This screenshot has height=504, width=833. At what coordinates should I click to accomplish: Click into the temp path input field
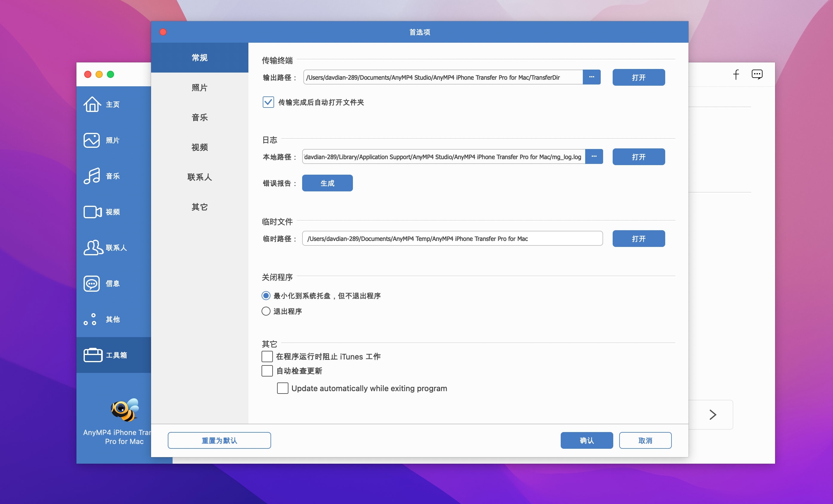(452, 238)
